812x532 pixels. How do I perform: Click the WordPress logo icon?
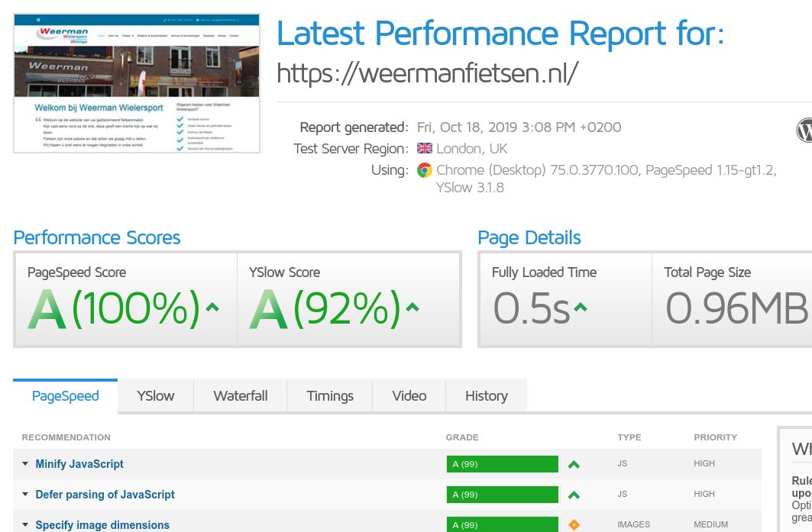[x=805, y=130]
